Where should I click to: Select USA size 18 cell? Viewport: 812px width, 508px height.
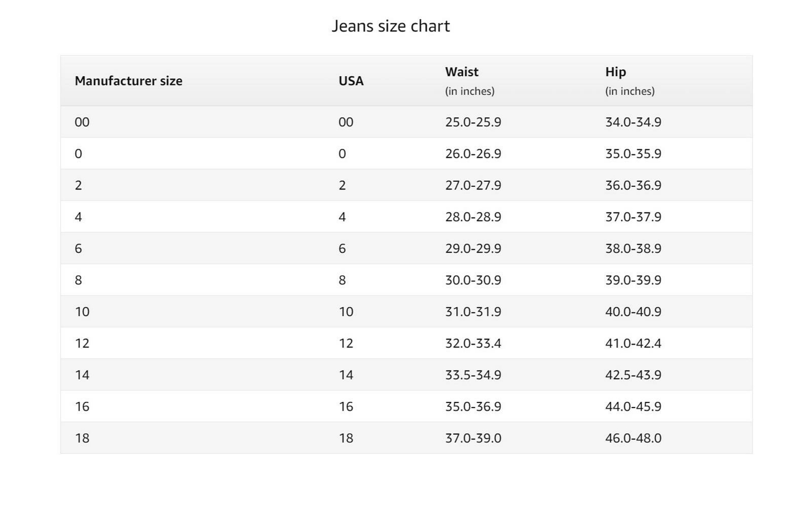point(346,438)
